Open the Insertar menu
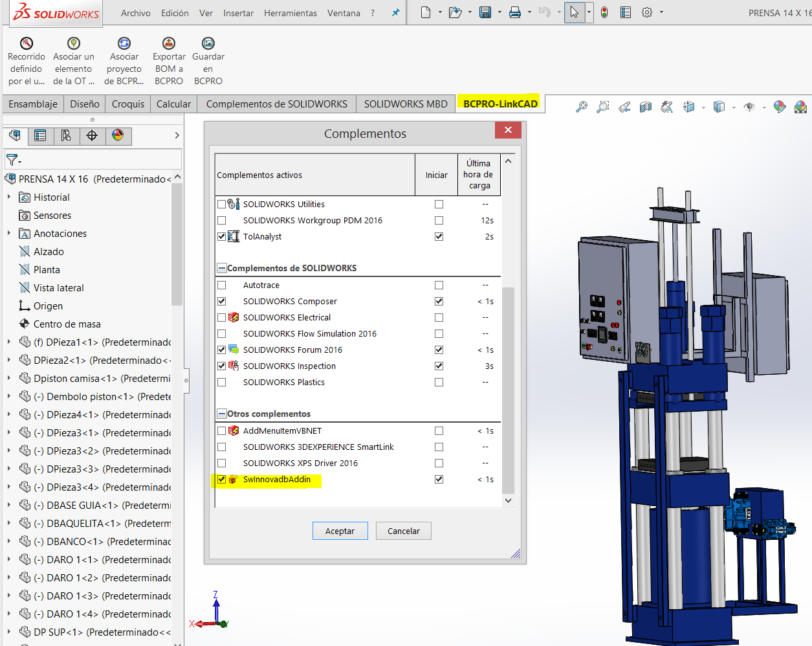Viewport: 812px width, 646px height. (x=238, y=13)
